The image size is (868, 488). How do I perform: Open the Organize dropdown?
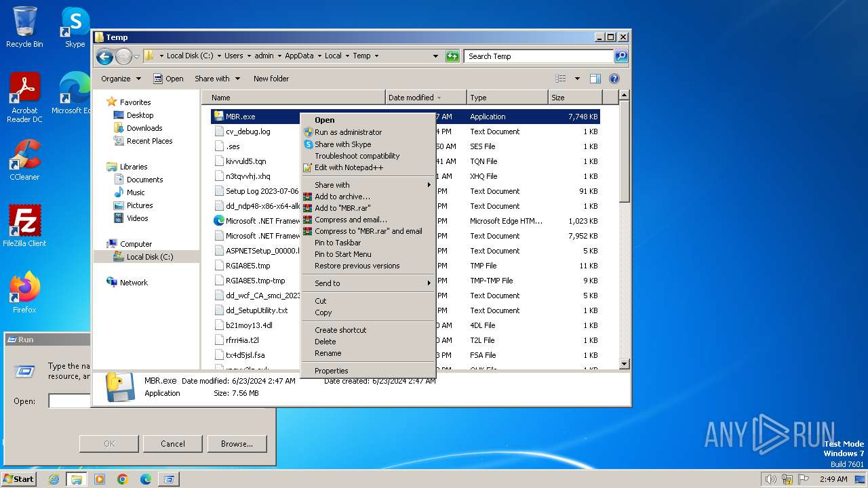click(121, 79)
